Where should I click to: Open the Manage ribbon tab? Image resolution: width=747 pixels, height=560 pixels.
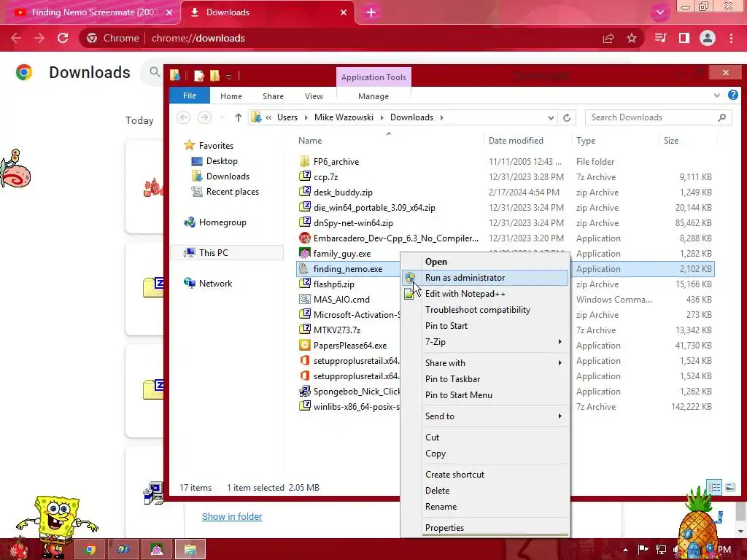click(x=373, y=96)
